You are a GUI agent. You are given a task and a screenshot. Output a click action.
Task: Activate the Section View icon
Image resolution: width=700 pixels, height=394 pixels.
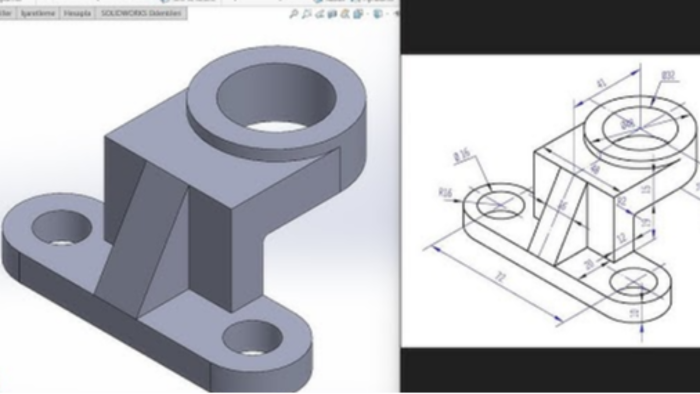point(332,14)
